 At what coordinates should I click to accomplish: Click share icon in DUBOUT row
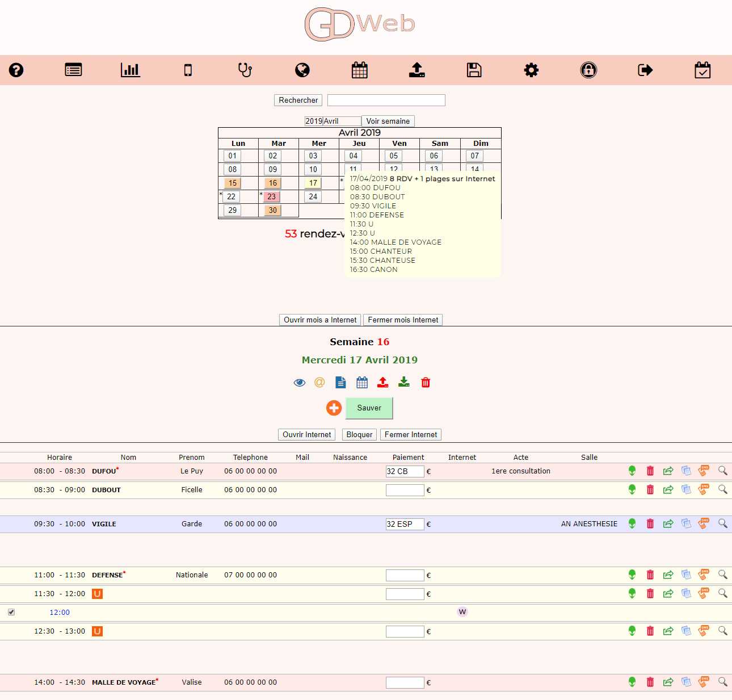click(668, 489)
